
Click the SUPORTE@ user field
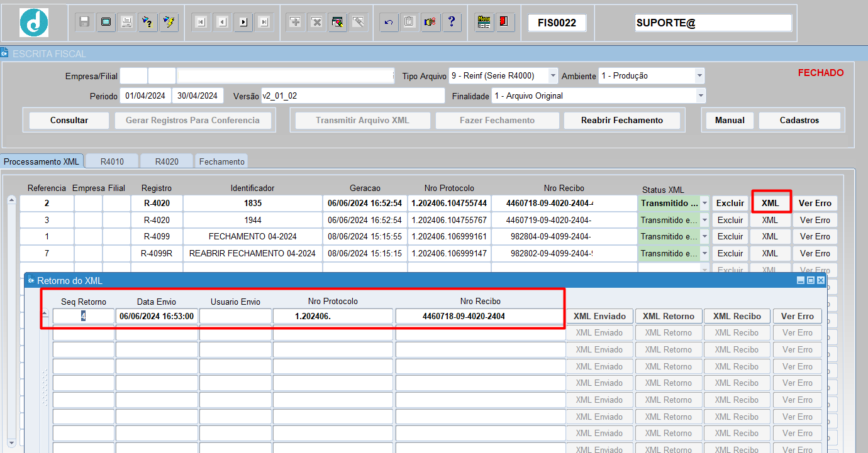click(713, 23)
